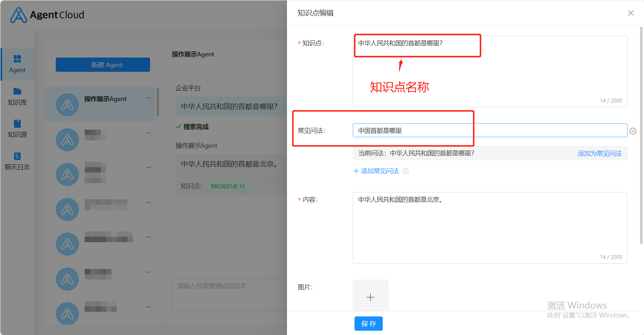Viewport: 644px width, 335px height.
Task: Click the info icon beside 添加常见问法
Action: pyautogui.click(x=406, y=171)
